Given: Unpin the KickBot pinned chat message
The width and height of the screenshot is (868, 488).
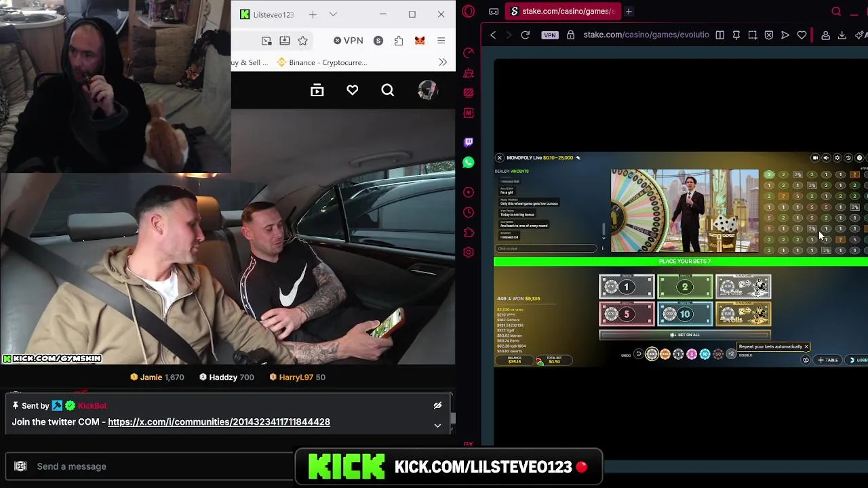Looking at the screenshot, I should click(437, 405).
